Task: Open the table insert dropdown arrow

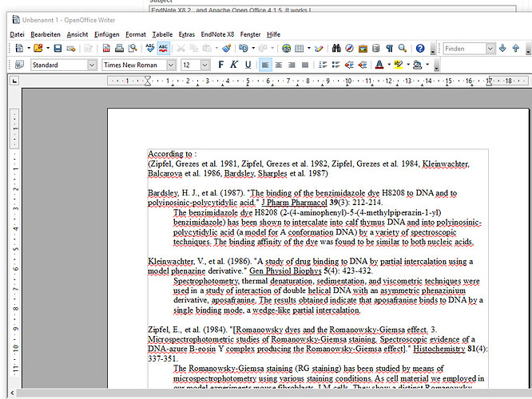Action: click(x=309, y=48)
